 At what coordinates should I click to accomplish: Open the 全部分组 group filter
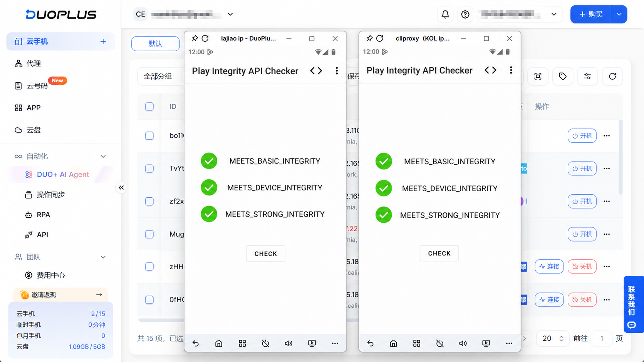tap(161, 76)
